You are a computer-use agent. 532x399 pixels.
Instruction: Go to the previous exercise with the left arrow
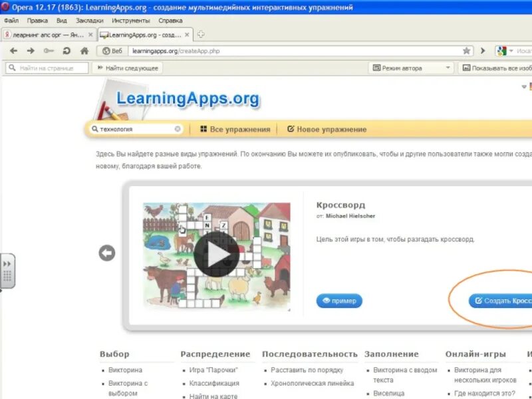[x=107, y=253]
